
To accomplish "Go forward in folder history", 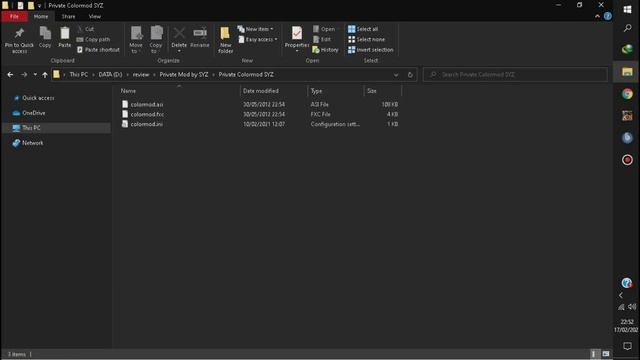I will tap(24, 75).
